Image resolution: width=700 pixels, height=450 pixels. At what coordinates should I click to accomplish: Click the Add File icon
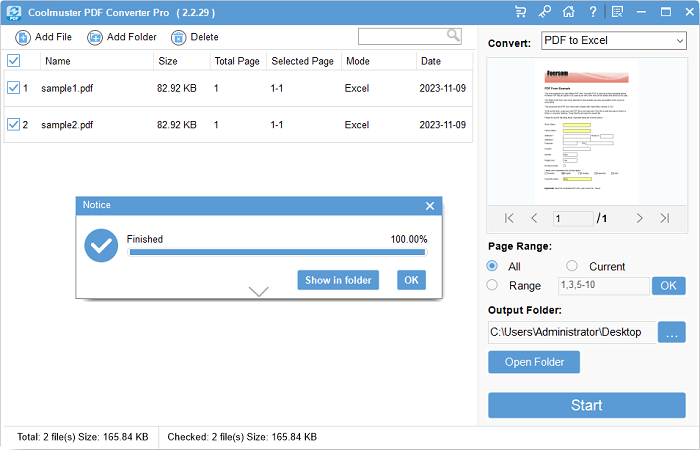click(x=23, y=38)
